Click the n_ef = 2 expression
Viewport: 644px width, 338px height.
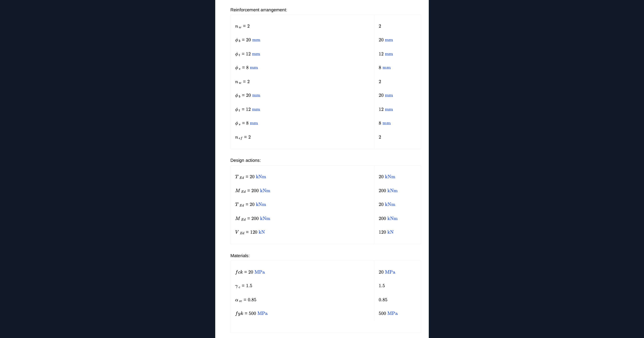[243, 137]
